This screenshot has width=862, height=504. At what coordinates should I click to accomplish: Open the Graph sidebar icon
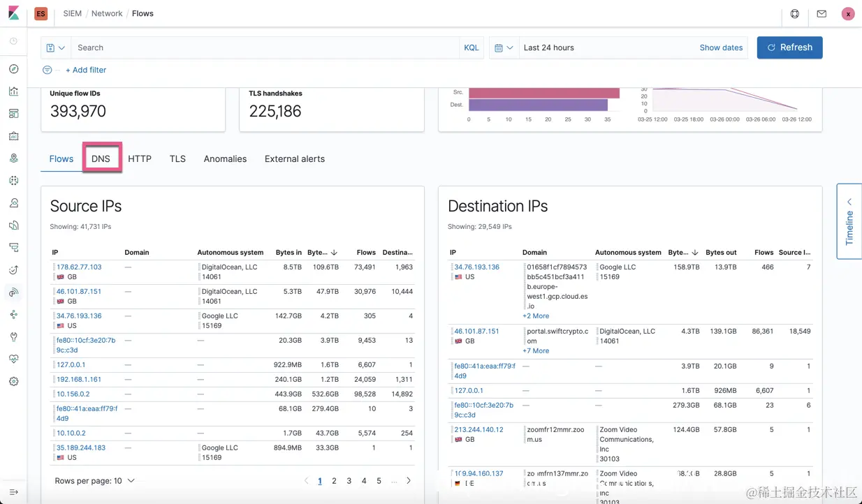[13, 315]
